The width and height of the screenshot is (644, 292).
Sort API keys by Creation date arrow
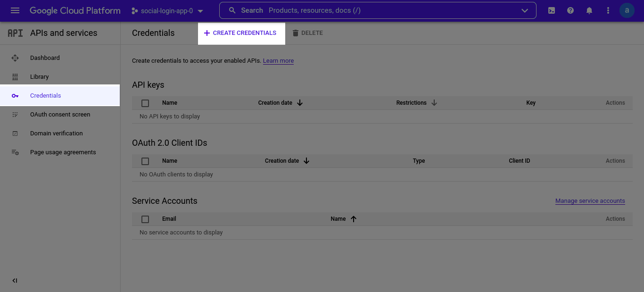300,103
